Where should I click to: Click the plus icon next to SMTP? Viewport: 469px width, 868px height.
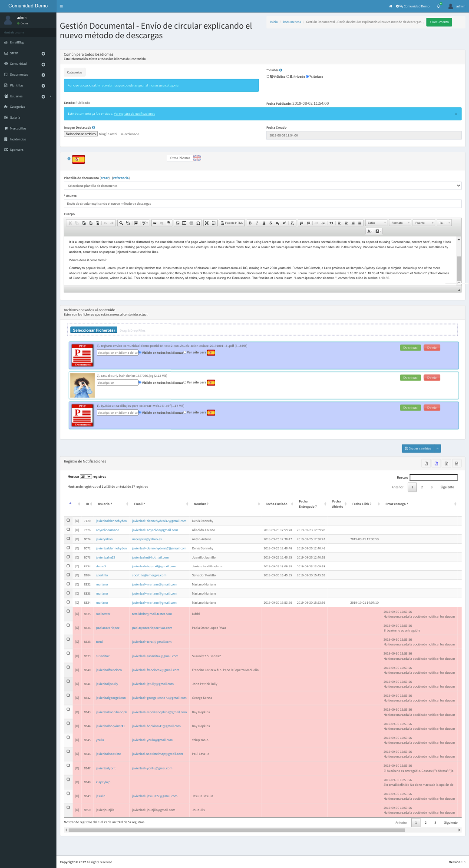(x=43, y=53)
